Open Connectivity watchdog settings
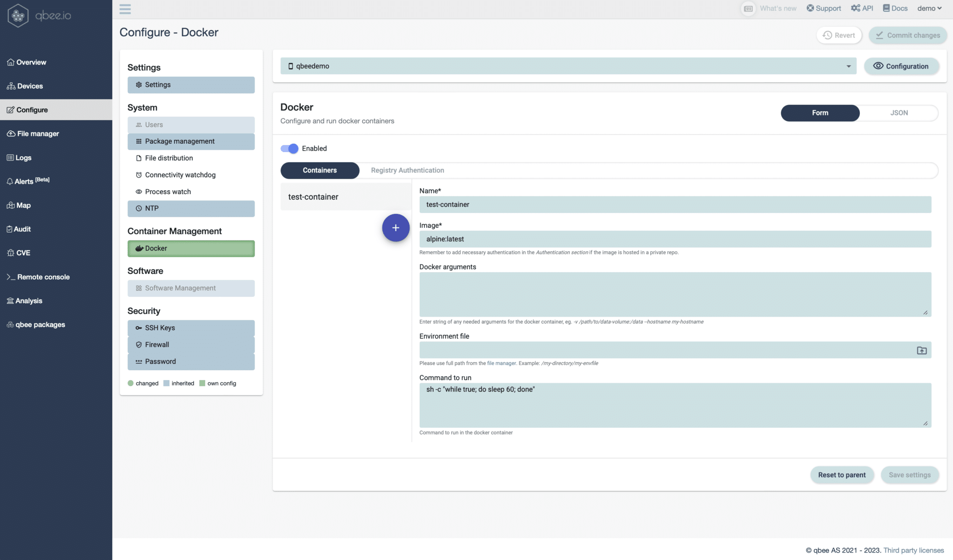Screen dimensions: 953x560 click(x=191, y=175)
